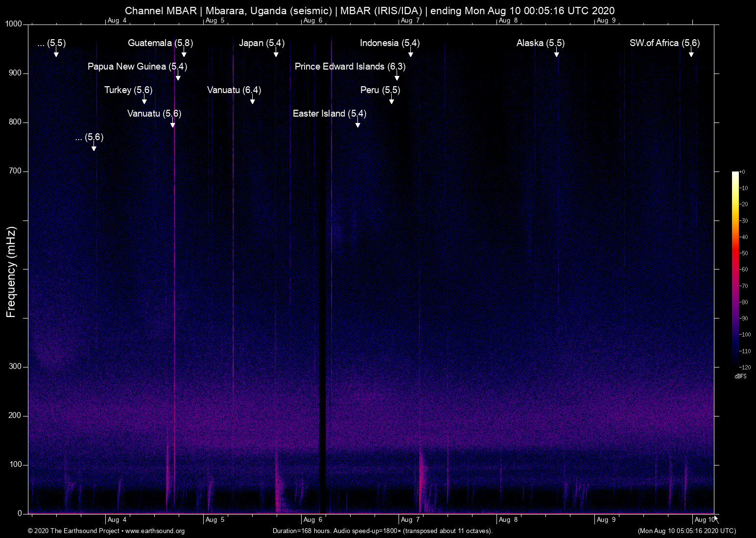Click the www.earthsound.org link in footer
This screenshot has width=756, height=538.
tap(155, 531)
